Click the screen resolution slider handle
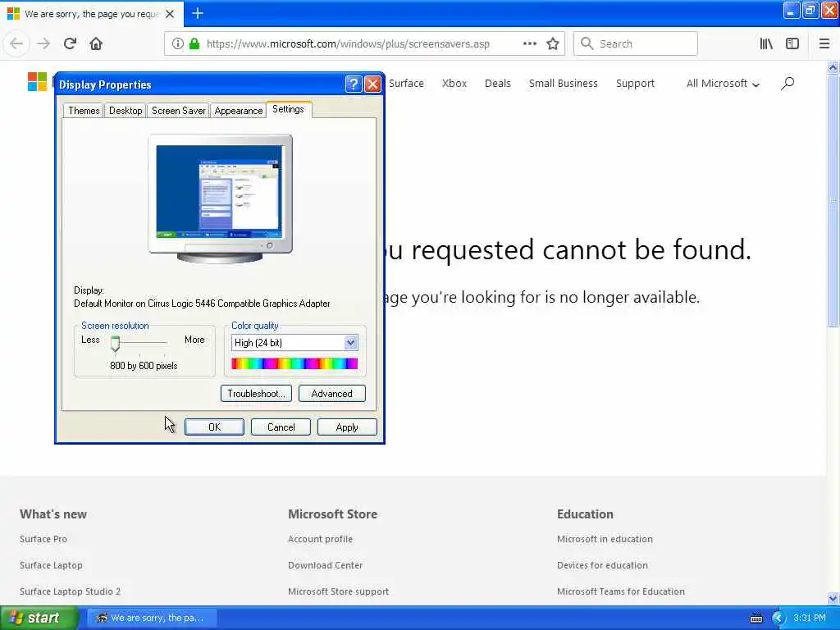The width and height of the screenshot is (840, 630). 115,344
